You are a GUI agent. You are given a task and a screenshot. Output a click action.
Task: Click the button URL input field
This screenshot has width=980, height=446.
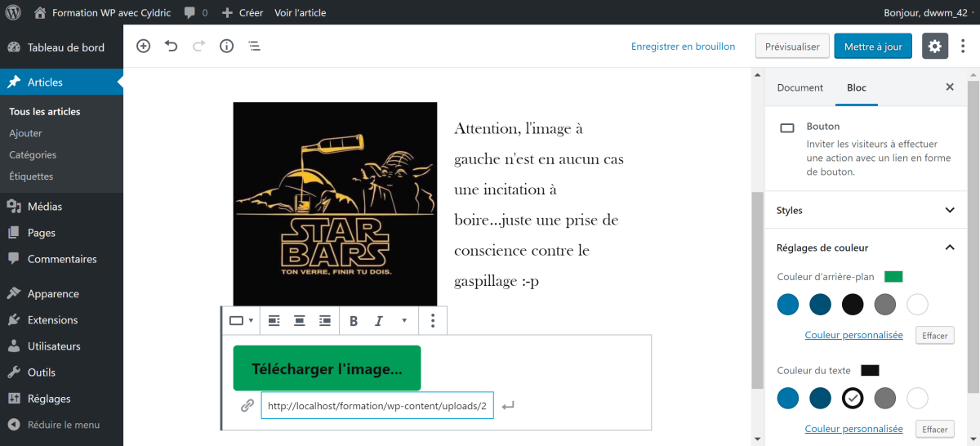tap(377, 405)
